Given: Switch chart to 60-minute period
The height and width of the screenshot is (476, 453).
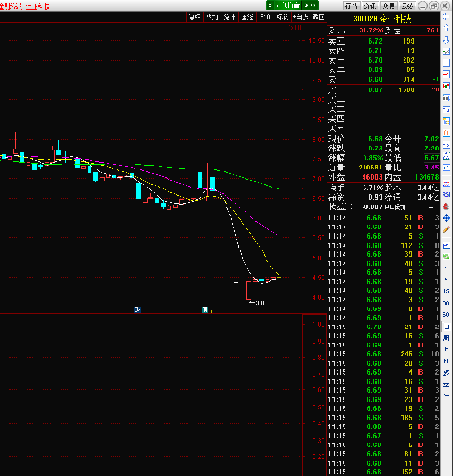Looking at the screenshot, I should pos(446,314).
